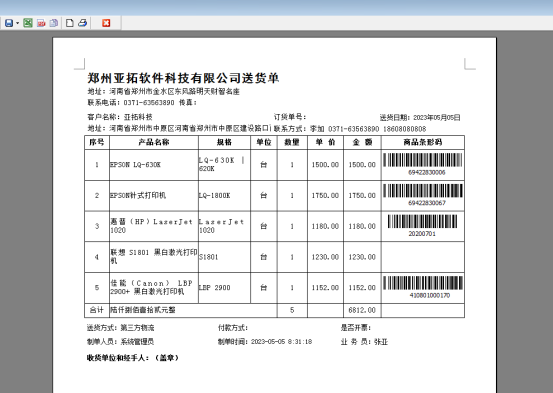Open page setup blank page icon

[x=70, y=23]
